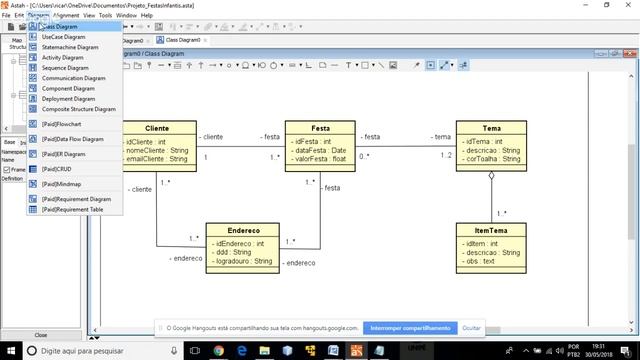This screenshot has width=640, height=360.
Task: Choose Activity Diagram from the menu
Action: (x=75, y=58)
